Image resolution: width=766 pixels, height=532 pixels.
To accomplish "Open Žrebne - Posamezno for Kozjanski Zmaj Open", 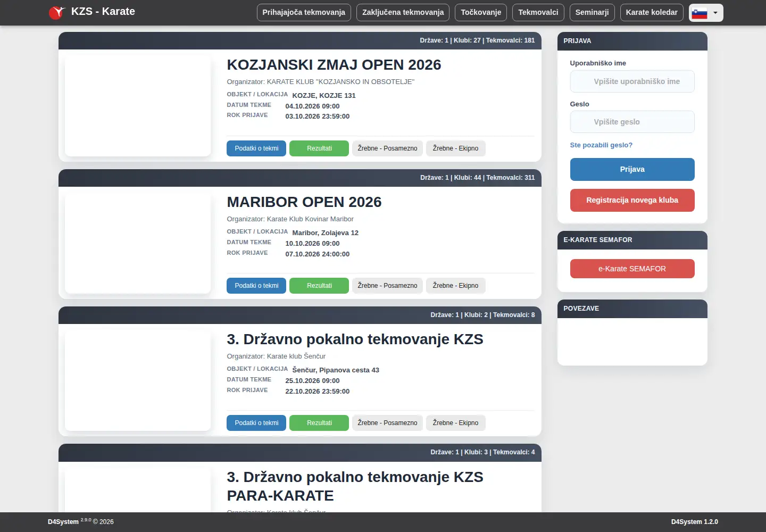I will coord(387,148).
